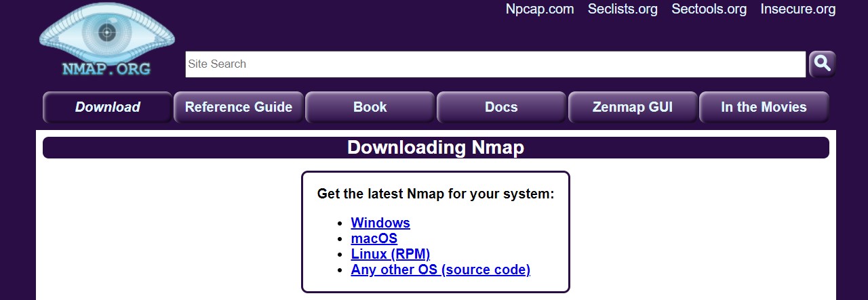The image size is (868, 300).
Task: Choose the Windows download link
Action: point(380,223)
